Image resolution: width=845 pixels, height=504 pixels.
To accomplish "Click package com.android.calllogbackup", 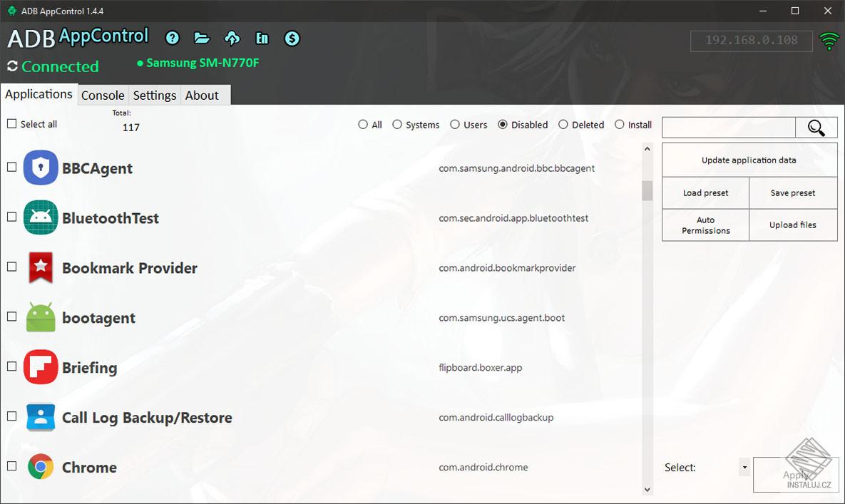I will coord(496,417).
